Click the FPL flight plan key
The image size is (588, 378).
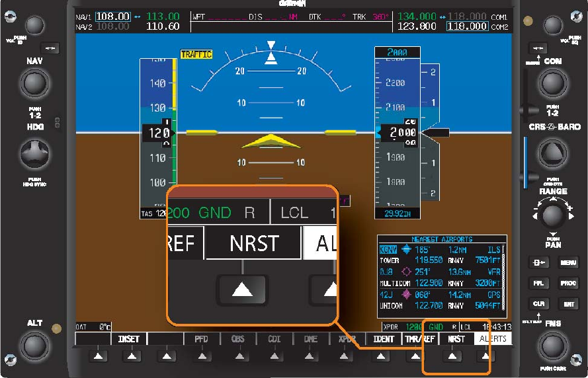[538, 283]
